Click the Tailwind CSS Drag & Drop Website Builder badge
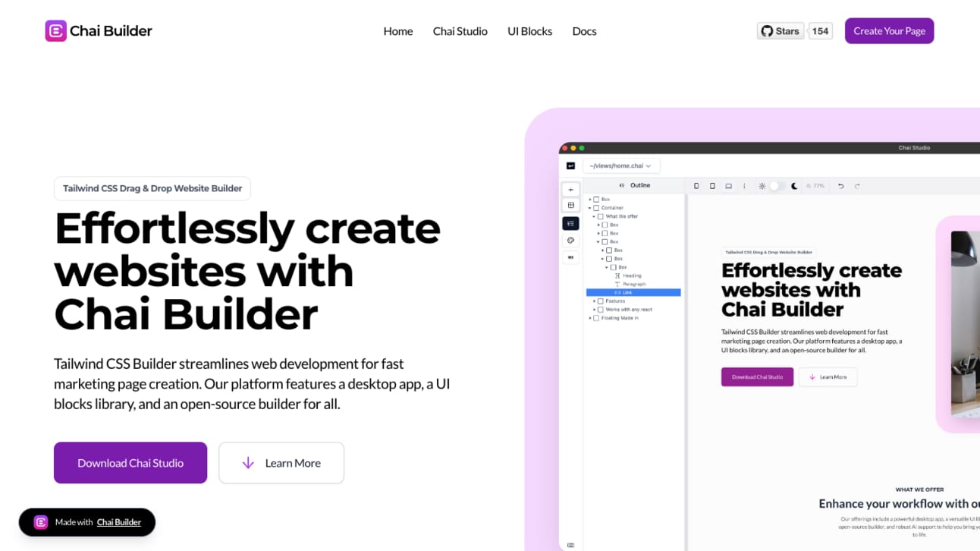Screen dimensions: 980x551 (152, 188)
